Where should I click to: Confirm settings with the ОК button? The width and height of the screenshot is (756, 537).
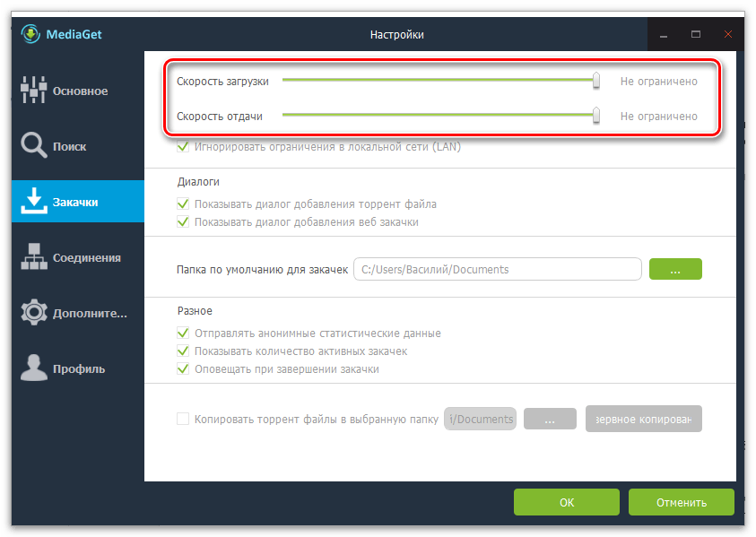tap(567, 502)
